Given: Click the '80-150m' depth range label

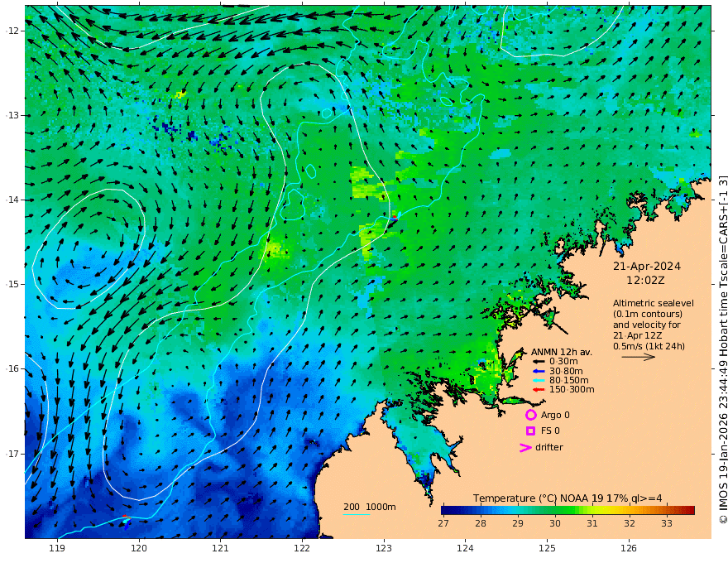Looking at the screenshot, I should tap(569, 381).
